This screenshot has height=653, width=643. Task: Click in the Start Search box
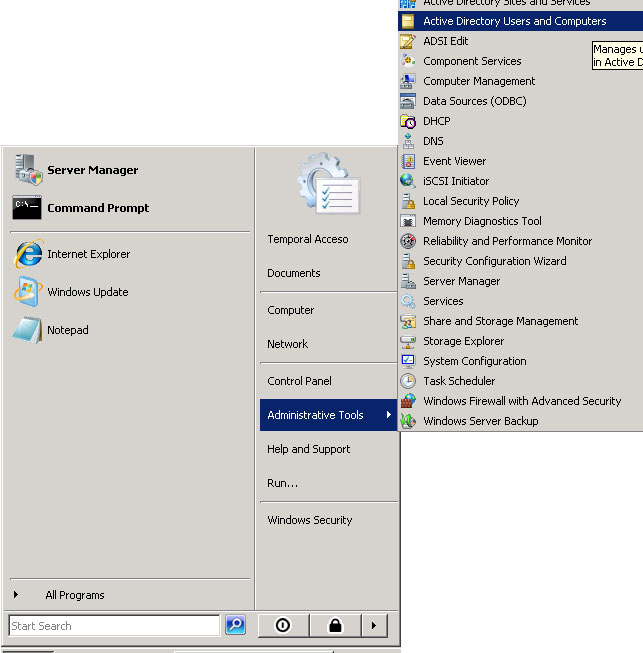pyautogui.click(x=114, y=626)
